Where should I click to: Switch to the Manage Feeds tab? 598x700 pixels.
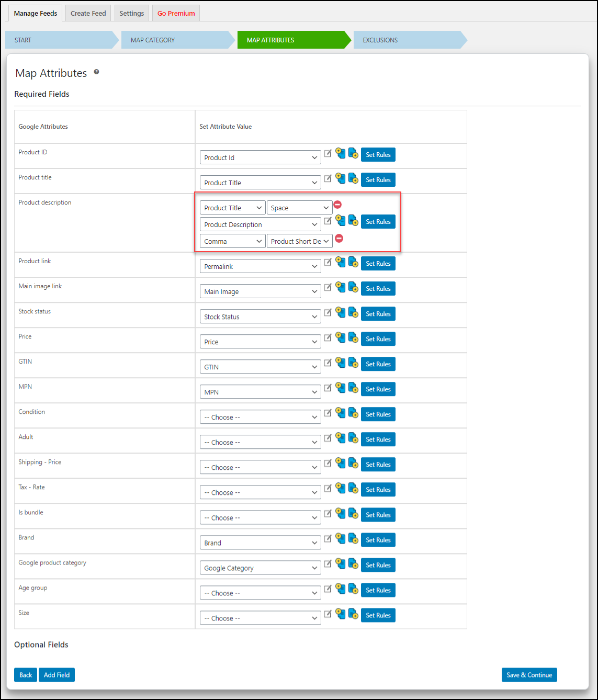click(x=36, y=13)
